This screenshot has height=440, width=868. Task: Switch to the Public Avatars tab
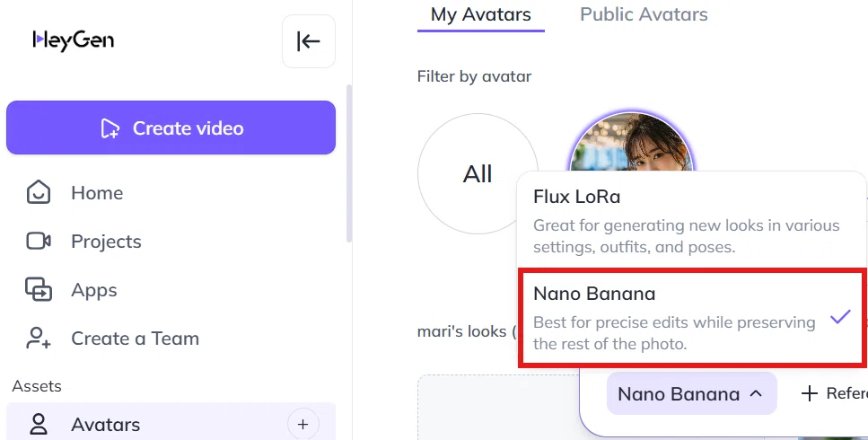(x=644, y=14)
